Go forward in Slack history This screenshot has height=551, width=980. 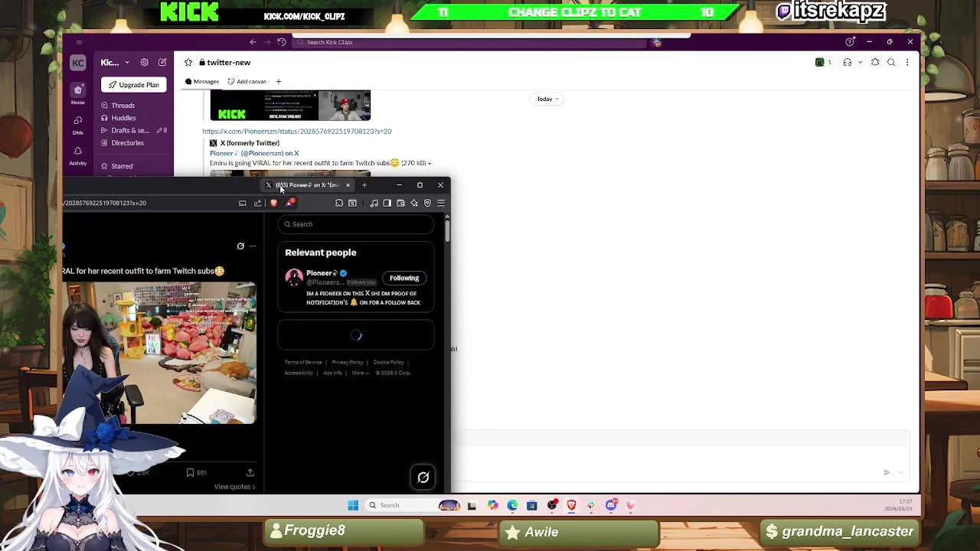coord(267,42)
